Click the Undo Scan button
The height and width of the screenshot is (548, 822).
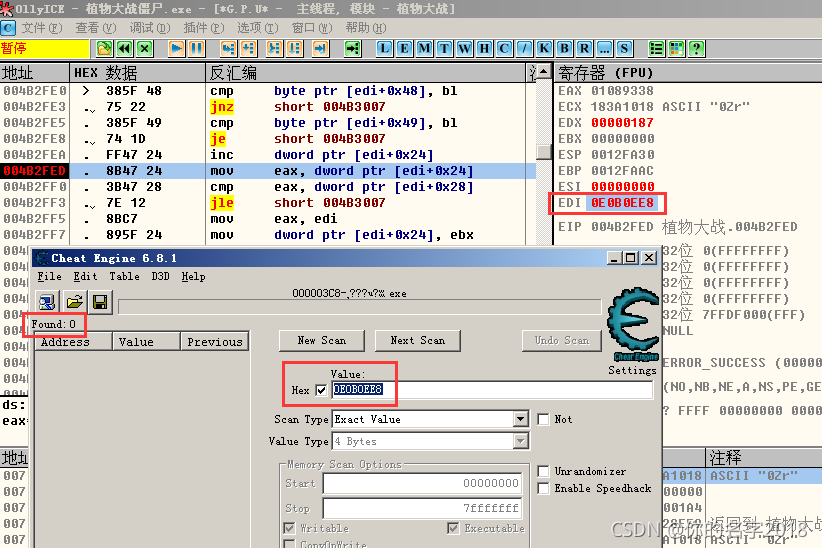561,340
